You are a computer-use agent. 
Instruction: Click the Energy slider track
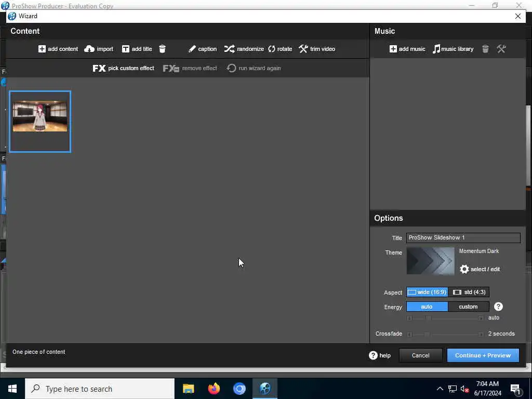445,318
